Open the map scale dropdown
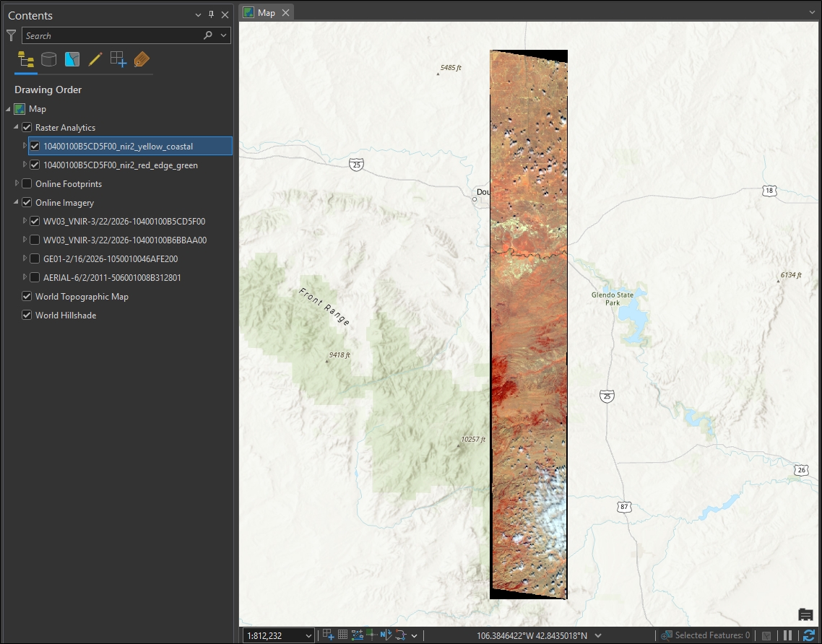The image size is (822, 644). coord(308,635)
